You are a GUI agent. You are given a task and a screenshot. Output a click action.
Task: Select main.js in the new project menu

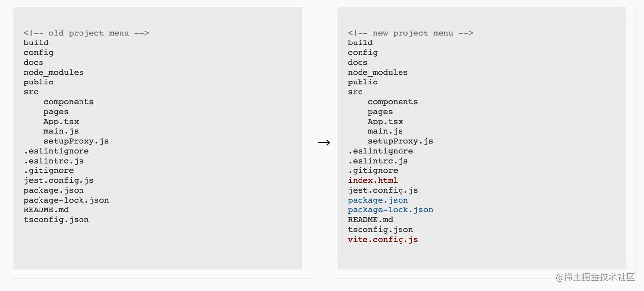pos(385,131)
